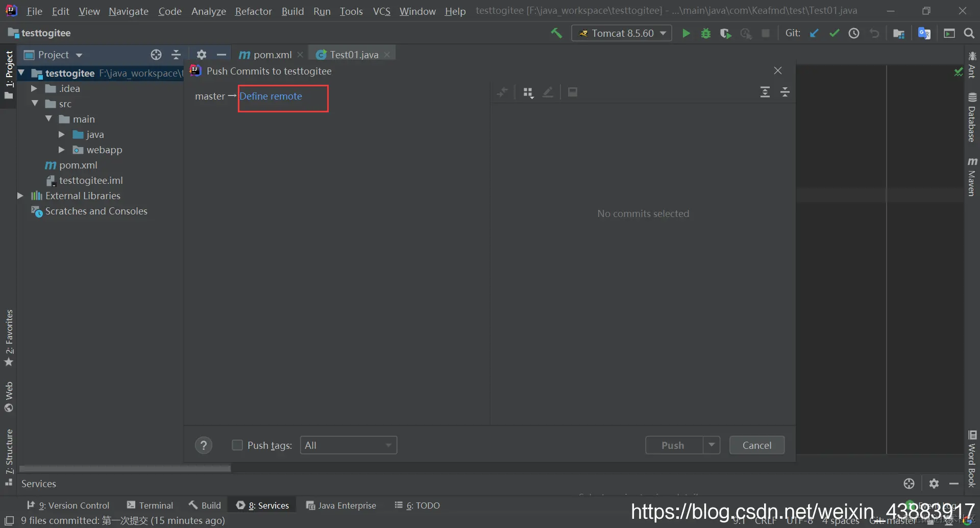980x528 pixels.
Task: Select Scratches and Consoles
Action: (x=96, y=211)
